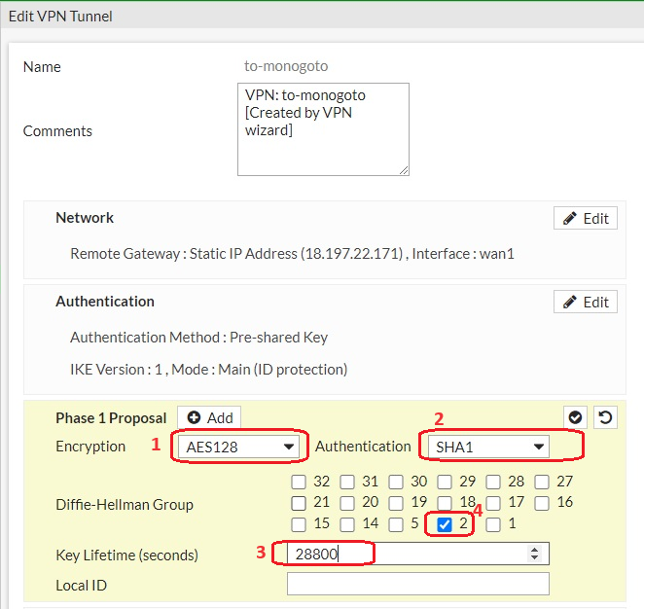Uncheck Diffie-Hellman group 2

[445, 525]
